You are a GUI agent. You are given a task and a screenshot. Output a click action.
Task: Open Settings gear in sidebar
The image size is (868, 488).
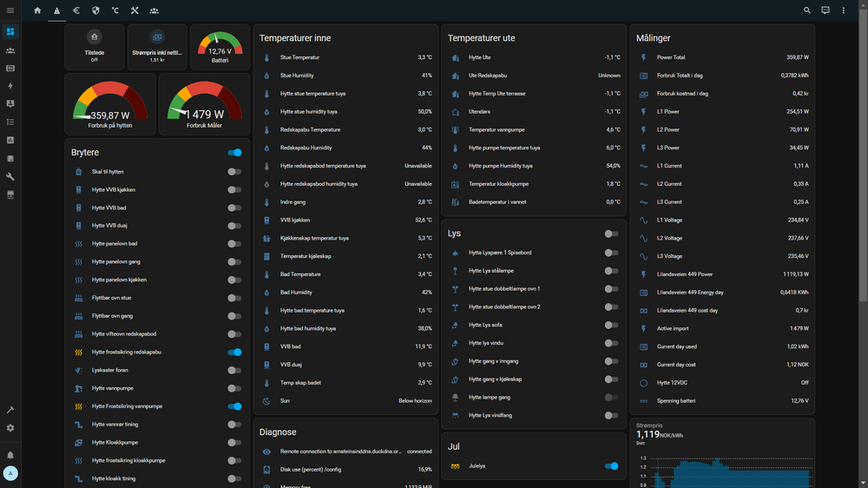tap(10, 428)
